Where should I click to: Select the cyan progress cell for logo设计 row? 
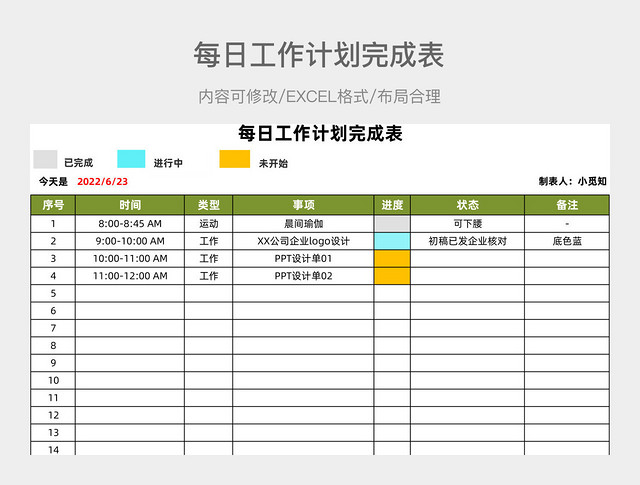(x=392, y=241)
